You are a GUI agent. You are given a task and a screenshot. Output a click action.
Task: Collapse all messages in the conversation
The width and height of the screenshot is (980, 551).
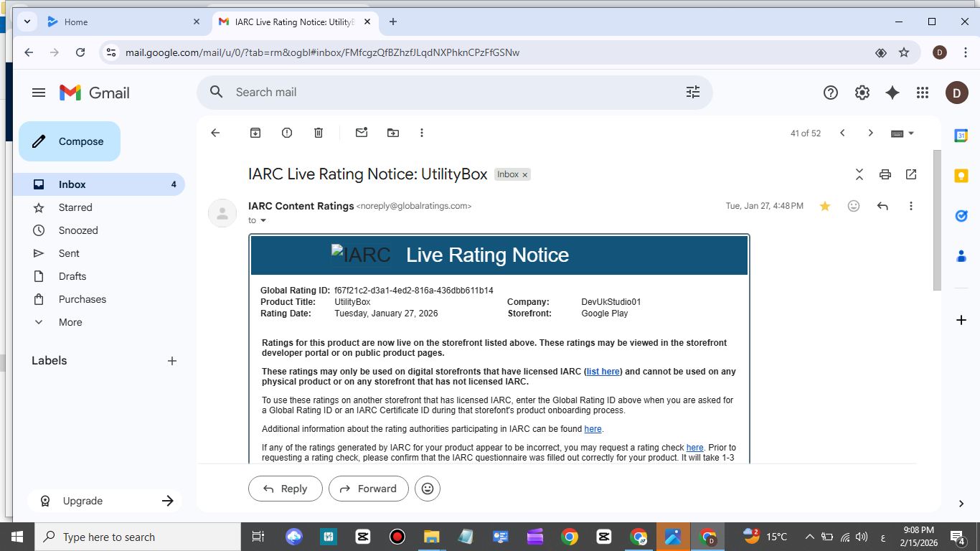(859, 174)
